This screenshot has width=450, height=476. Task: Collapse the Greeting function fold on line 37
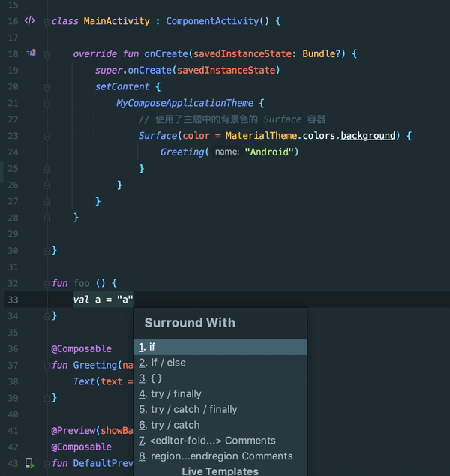[x=47, y=366]
